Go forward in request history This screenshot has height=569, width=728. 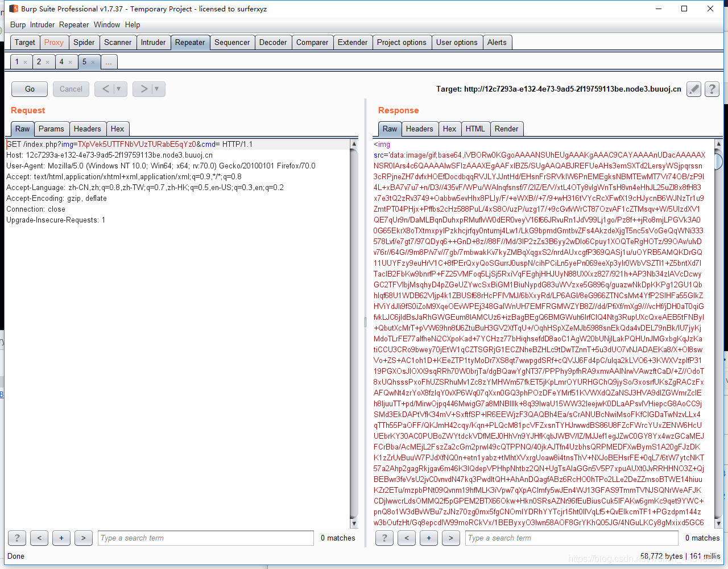[143, 89]
